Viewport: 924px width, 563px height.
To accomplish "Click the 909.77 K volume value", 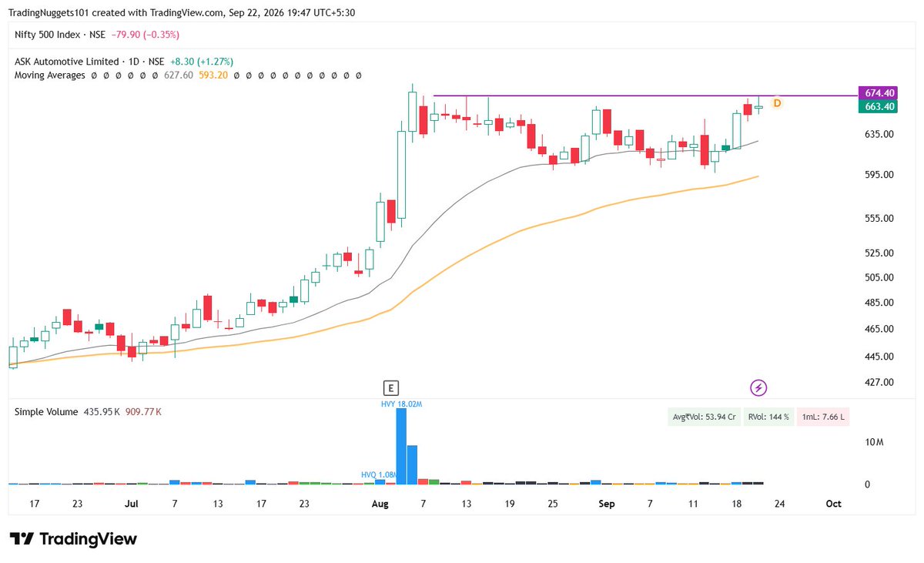I will coord(142,412).
